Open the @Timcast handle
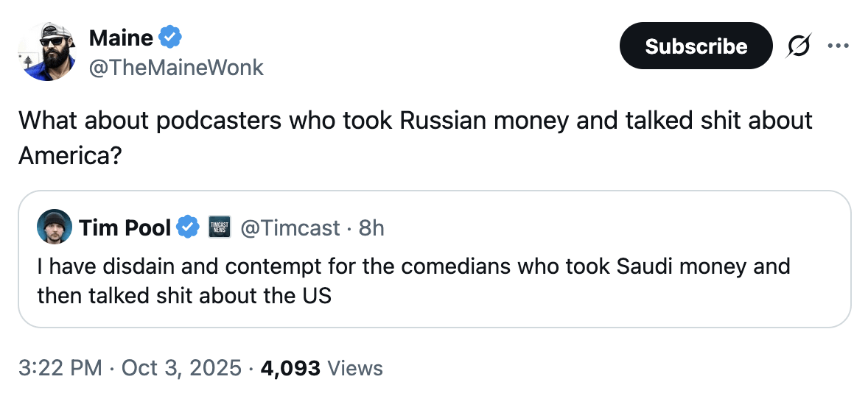 (290, 228)
